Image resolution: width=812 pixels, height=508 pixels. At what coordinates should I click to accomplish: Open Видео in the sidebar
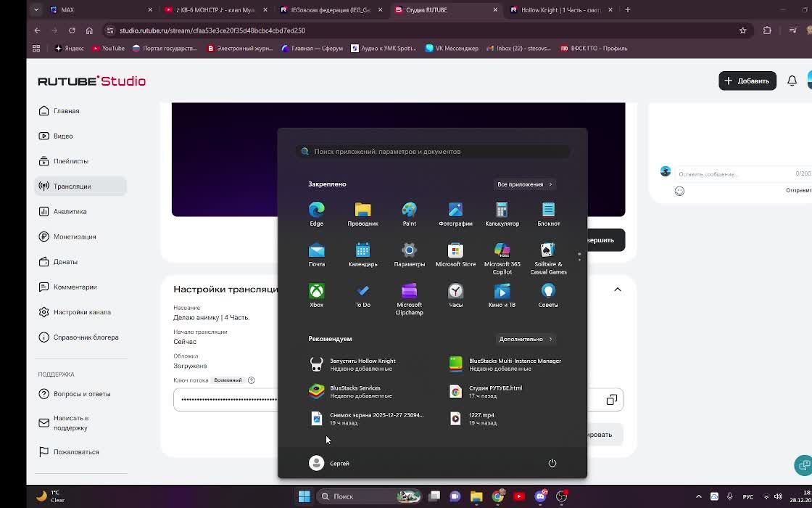coord(80,136)
